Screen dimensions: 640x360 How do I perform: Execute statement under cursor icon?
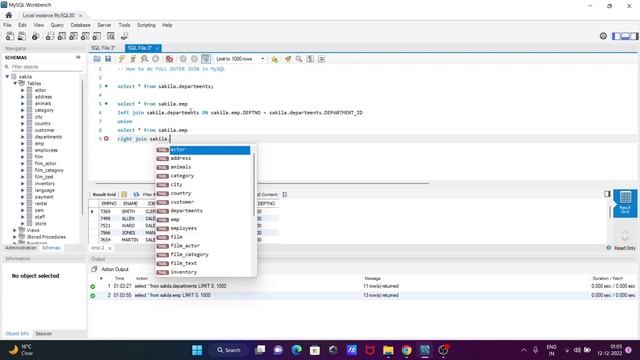pyautogui.click(x=133, y=59)
